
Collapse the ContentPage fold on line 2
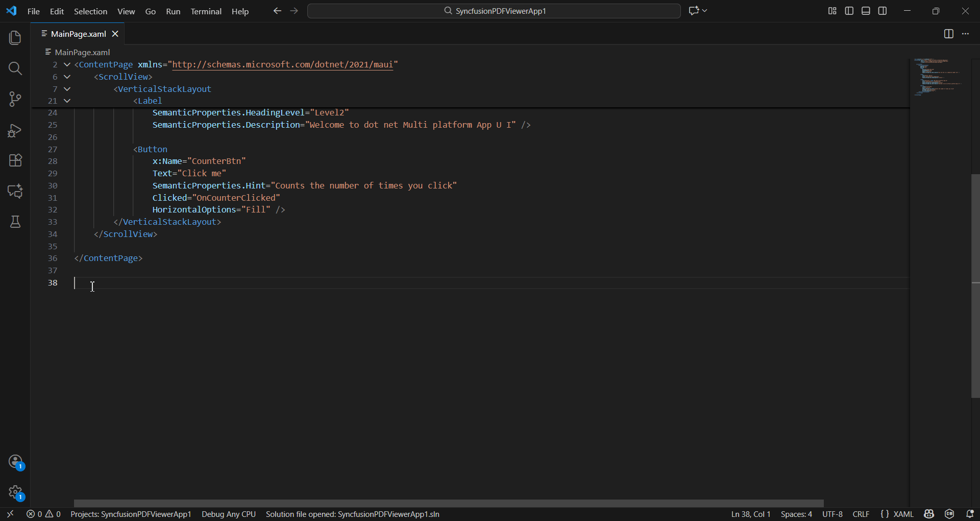(67, 64)
